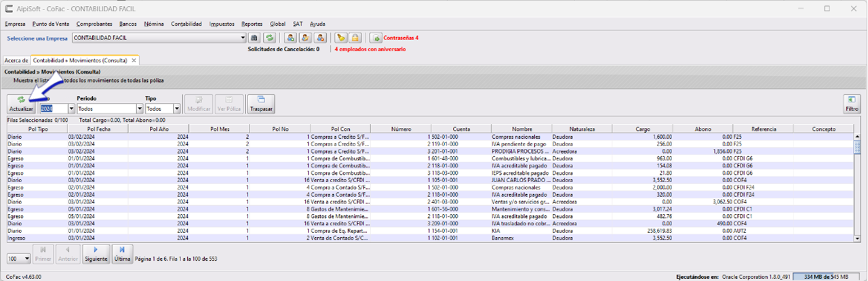Image resolution: width=868 pixels, height=281 pixels.
Task: Select row Mantenimiento y cons...
Action: [429, 209]
